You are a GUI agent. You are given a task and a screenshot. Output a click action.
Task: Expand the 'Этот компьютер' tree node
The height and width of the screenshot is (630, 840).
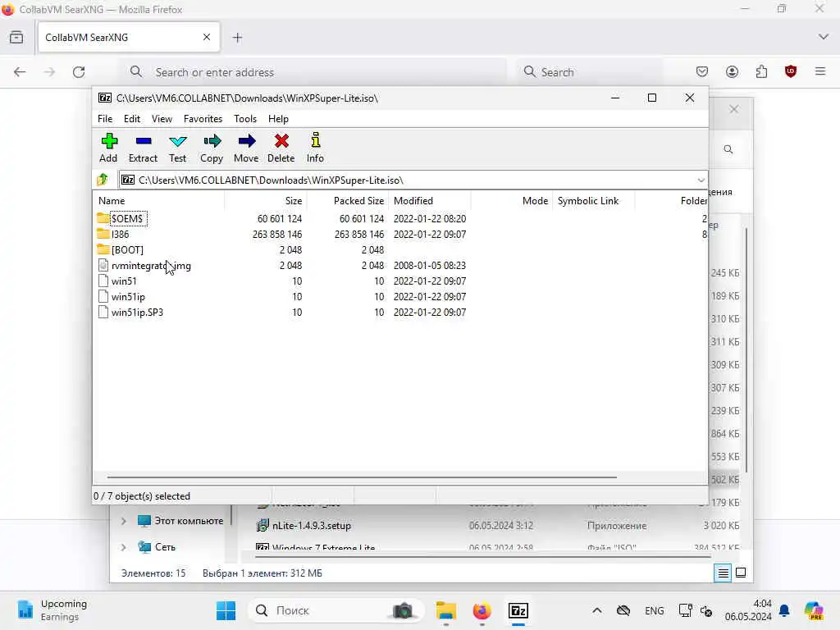[124, 521]
